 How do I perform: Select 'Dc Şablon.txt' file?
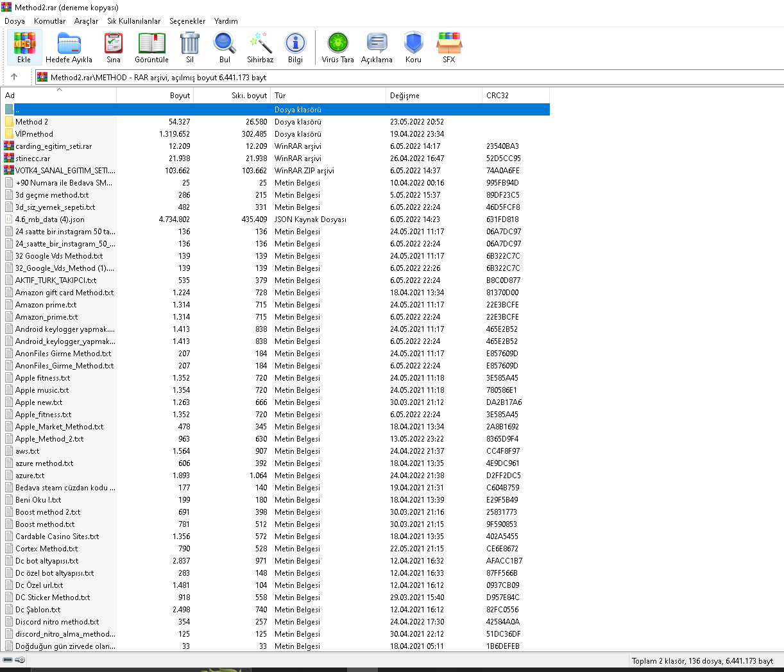pos(38,609)
